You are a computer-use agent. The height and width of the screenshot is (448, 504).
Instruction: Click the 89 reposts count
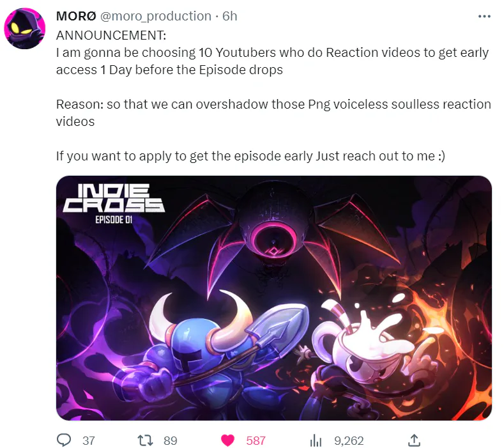pyautogui.click(x=171, y=440)
